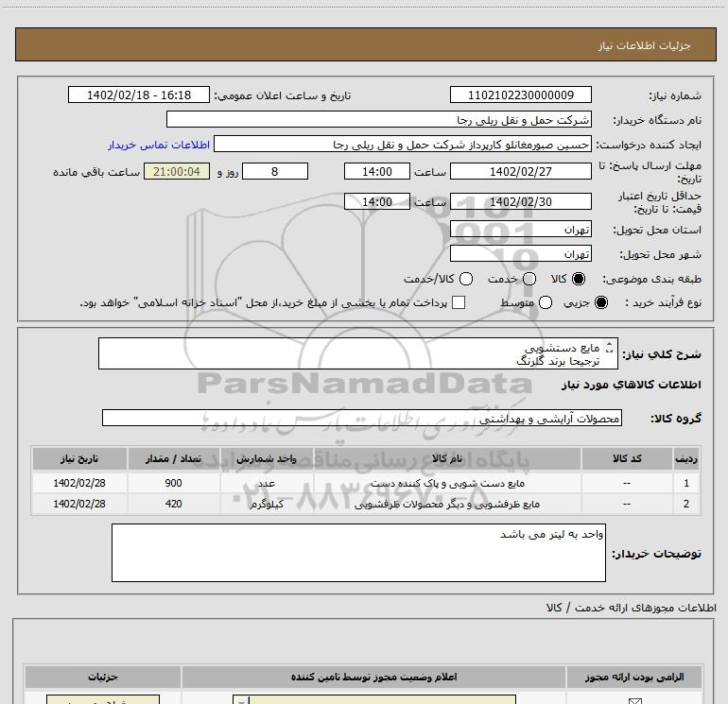
Task: Click the price validity date 1402/02/30
Action: (x=520, y=202)
